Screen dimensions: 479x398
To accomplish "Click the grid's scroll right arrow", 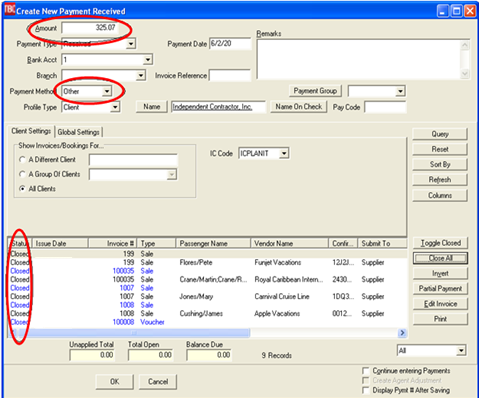I will coord(402,333).
